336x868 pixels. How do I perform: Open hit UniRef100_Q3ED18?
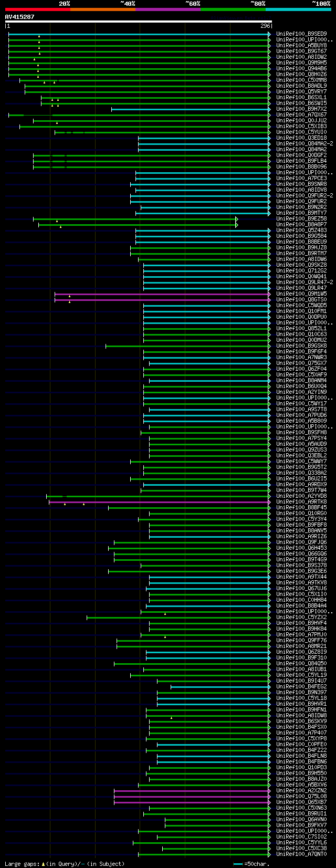tap(301, 138)
